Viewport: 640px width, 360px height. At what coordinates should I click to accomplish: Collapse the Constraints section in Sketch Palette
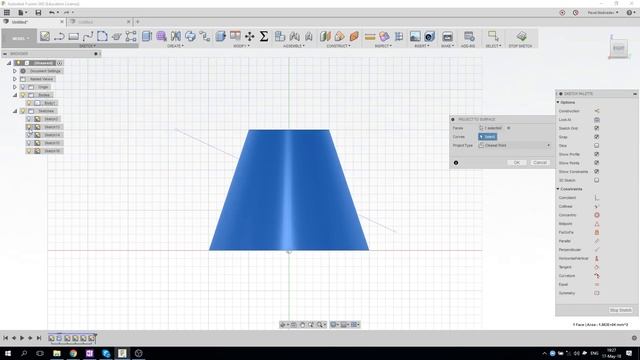tap(558, 189)
